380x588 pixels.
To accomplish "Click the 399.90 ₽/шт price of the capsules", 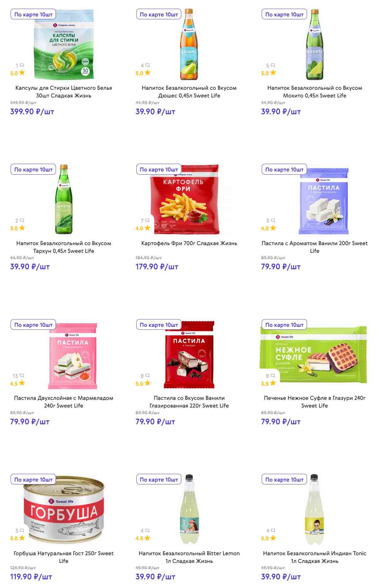I will 32,112.
